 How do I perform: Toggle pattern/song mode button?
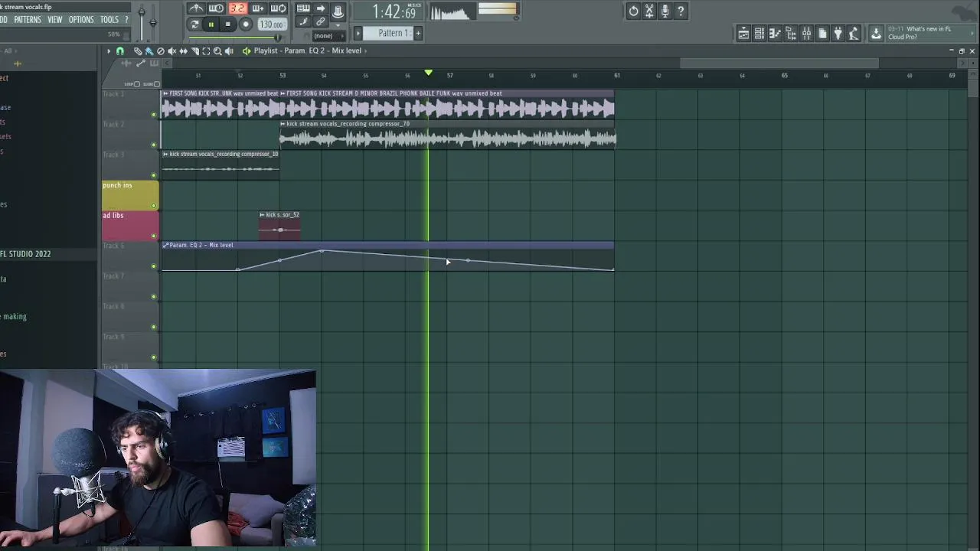click(194, 24)
